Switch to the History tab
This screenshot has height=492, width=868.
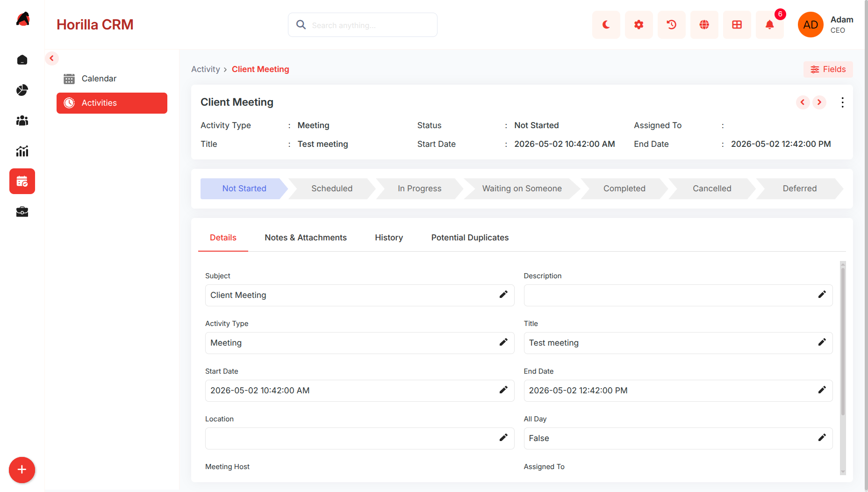(x=389, y=238)
